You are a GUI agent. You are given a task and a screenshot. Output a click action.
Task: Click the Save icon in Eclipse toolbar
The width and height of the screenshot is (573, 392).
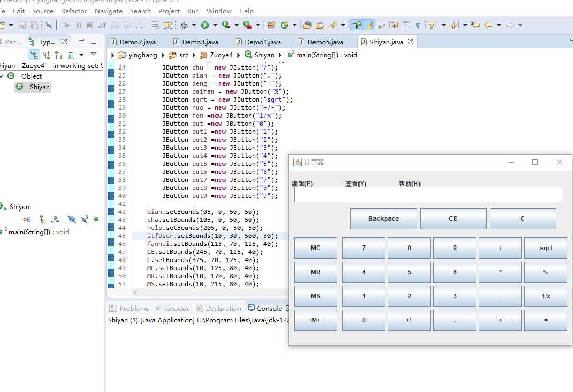(21, 25)
